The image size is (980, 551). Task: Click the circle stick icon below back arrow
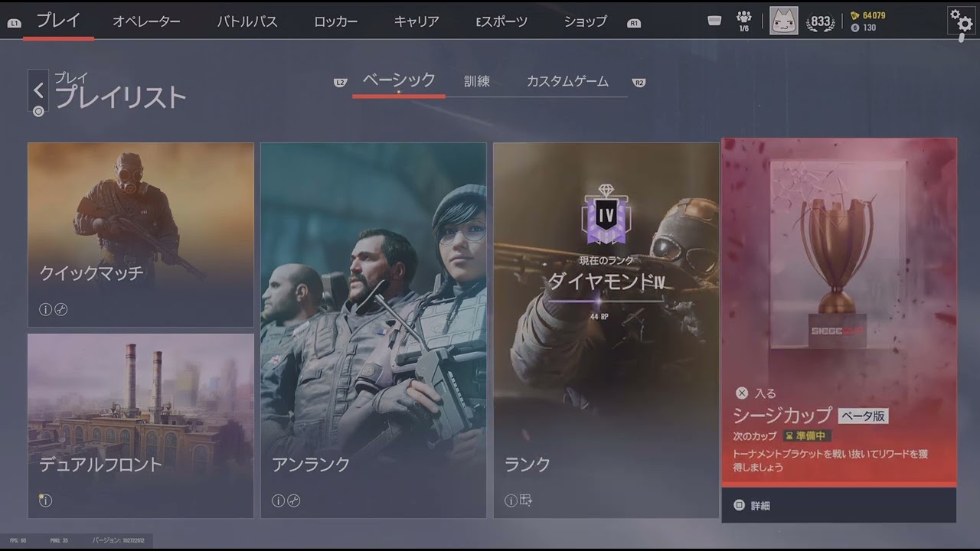coord(38,111)
